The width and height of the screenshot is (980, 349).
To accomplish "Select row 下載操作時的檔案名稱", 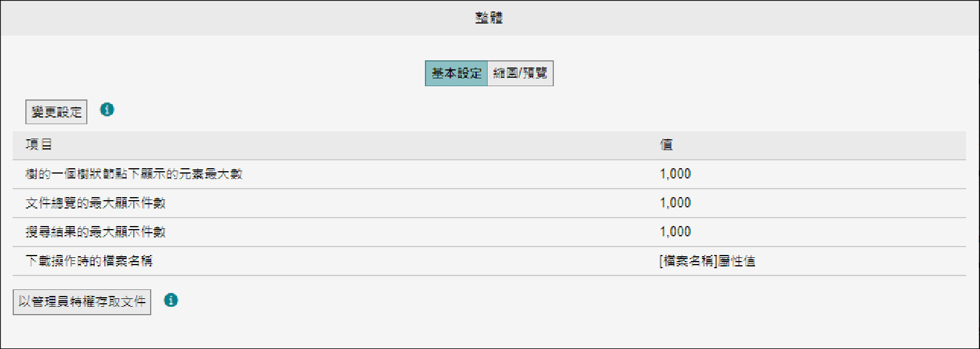I will [489, 261].
